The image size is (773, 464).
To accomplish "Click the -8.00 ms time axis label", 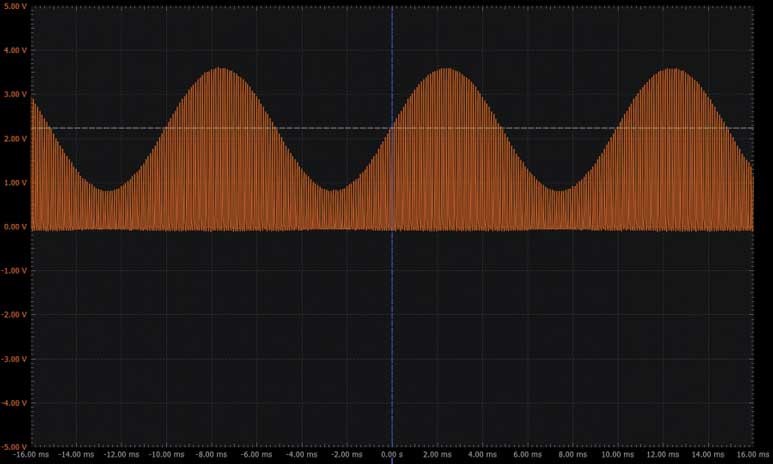I will pos(212,453).
